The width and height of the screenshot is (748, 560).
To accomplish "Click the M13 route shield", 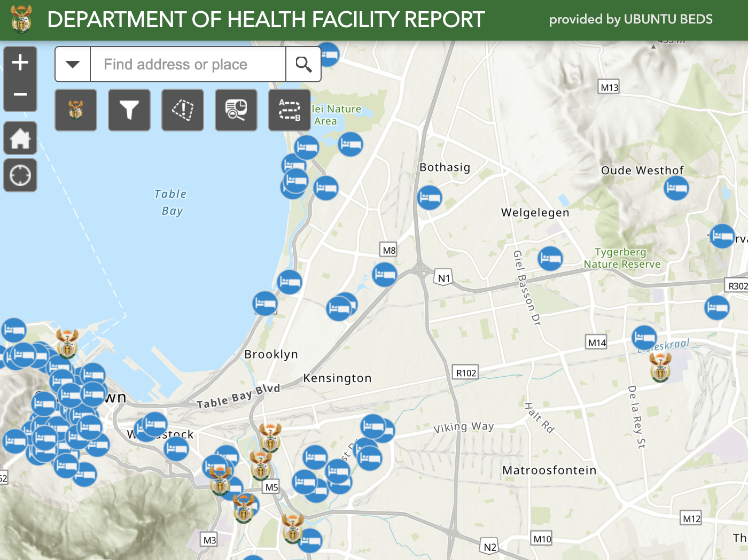I will click(609, 87).
